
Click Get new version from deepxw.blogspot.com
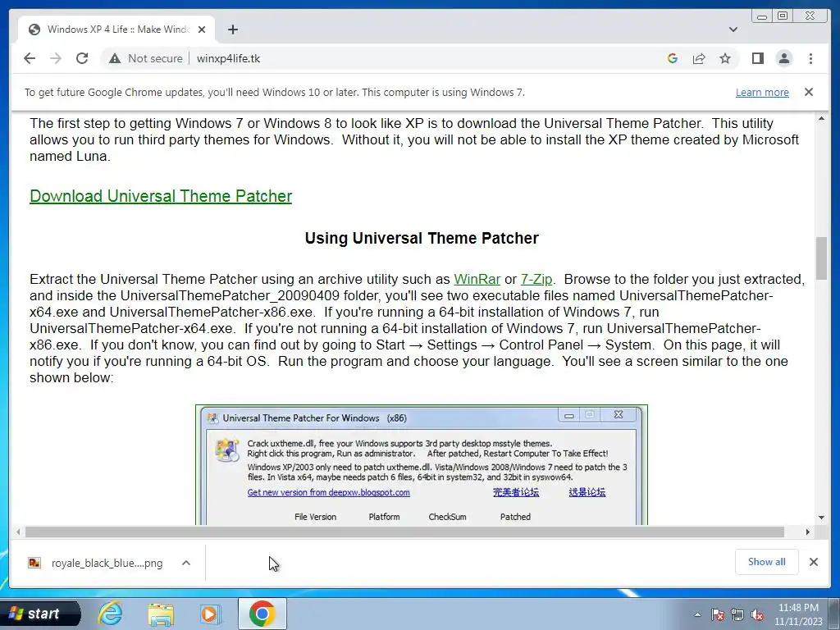[328, 492]
